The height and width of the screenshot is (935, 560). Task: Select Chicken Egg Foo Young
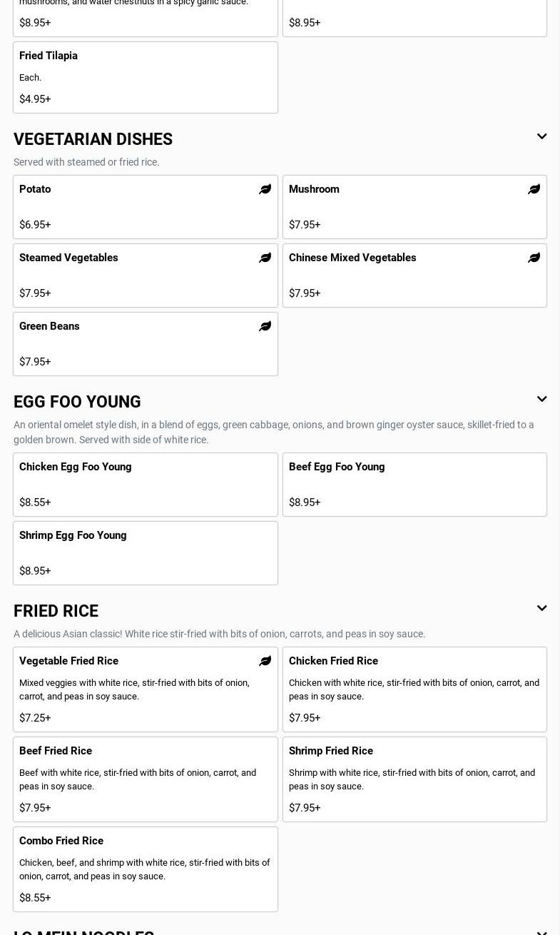[x=145, y=484]
